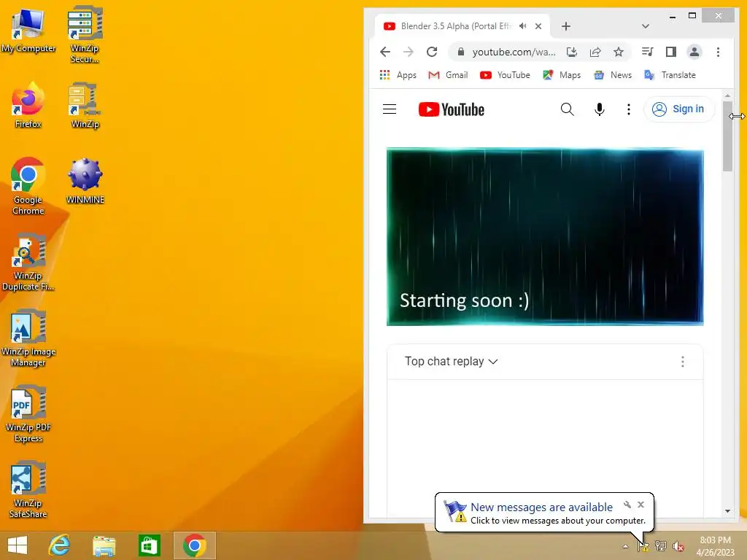The height and width of the screenshot is (560, 747).
Task: Open File Explorer from taskbar
Action: (104, 545)
